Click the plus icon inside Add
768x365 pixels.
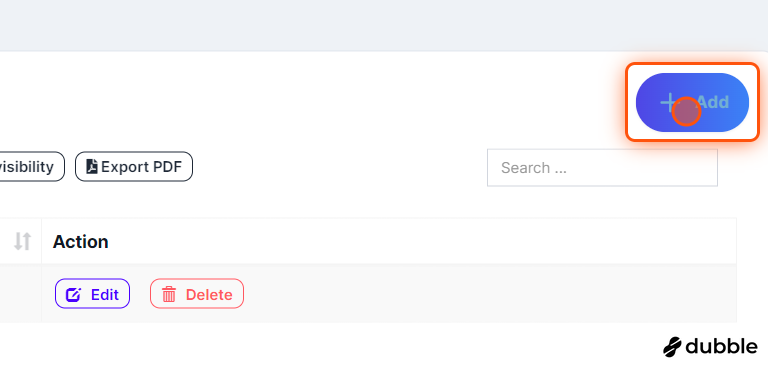(x=669, y=103)
